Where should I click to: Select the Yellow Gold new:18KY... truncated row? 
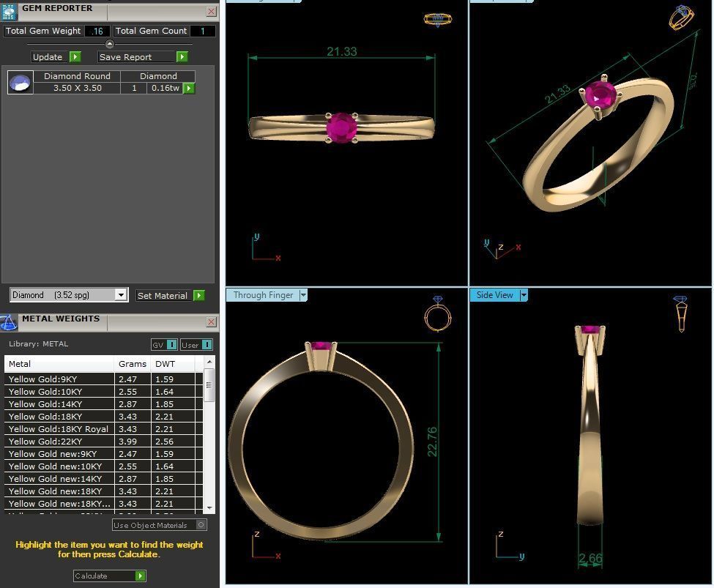tap(103, 504)
